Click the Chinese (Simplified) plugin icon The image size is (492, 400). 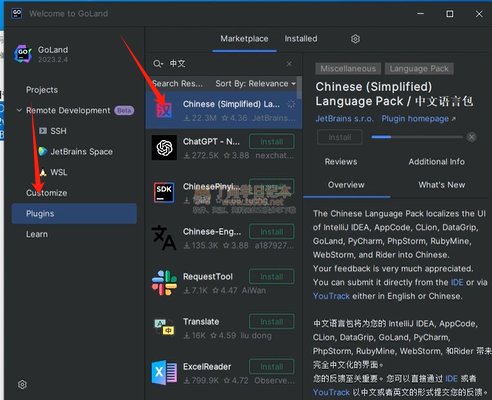click(164, 110)
